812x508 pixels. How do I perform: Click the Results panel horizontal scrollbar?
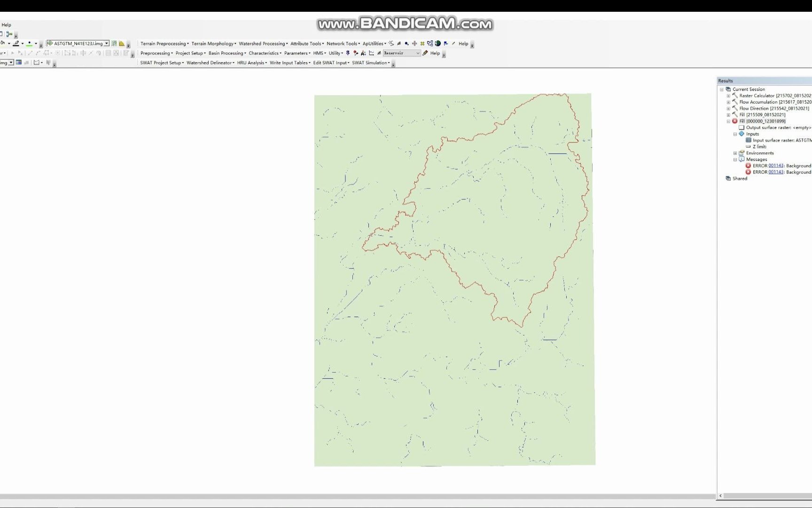coord(766,495)
